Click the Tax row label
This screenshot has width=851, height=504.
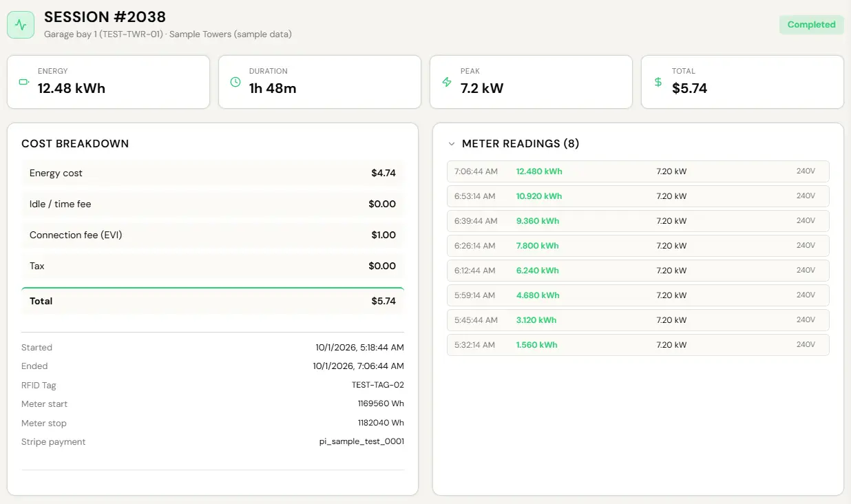[x=37, y=266]
